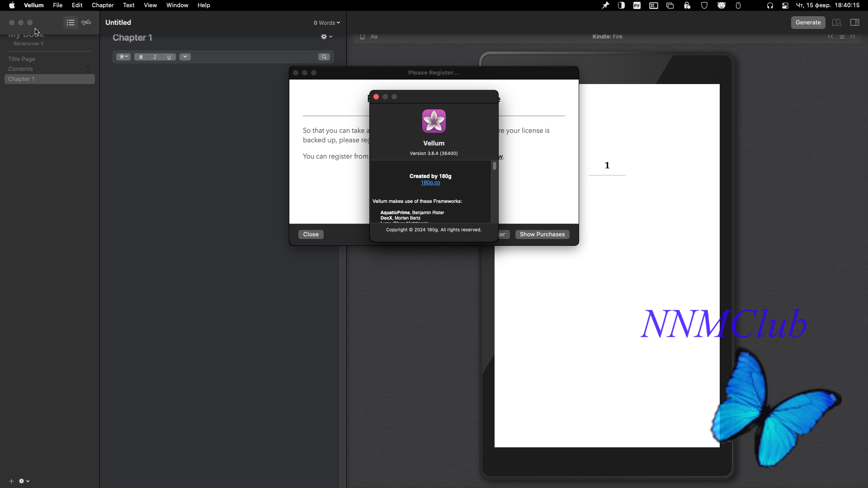Switch the РУ keyboard input source
Screen dimensions: 868x488
(637, 5)
